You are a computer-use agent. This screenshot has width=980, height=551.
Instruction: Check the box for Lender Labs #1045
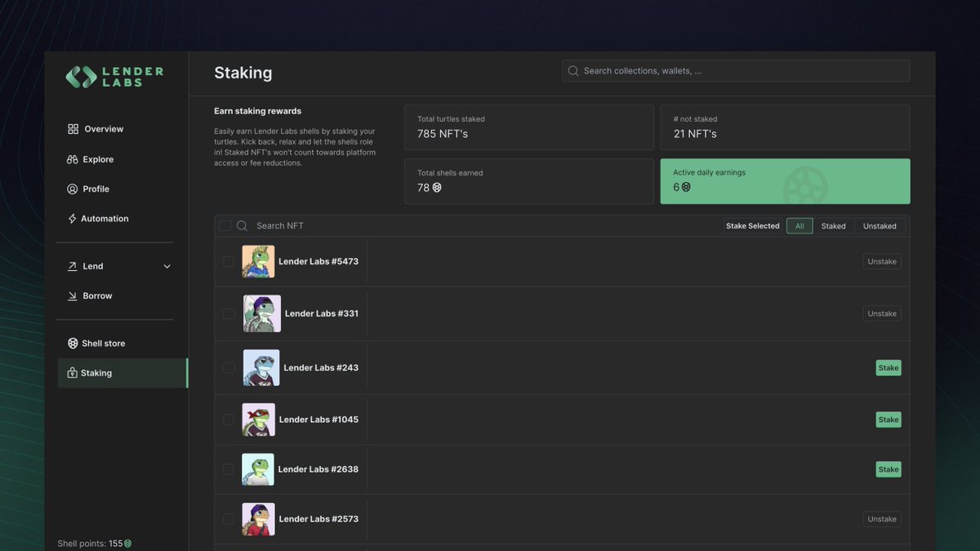(x=229, y=420)
